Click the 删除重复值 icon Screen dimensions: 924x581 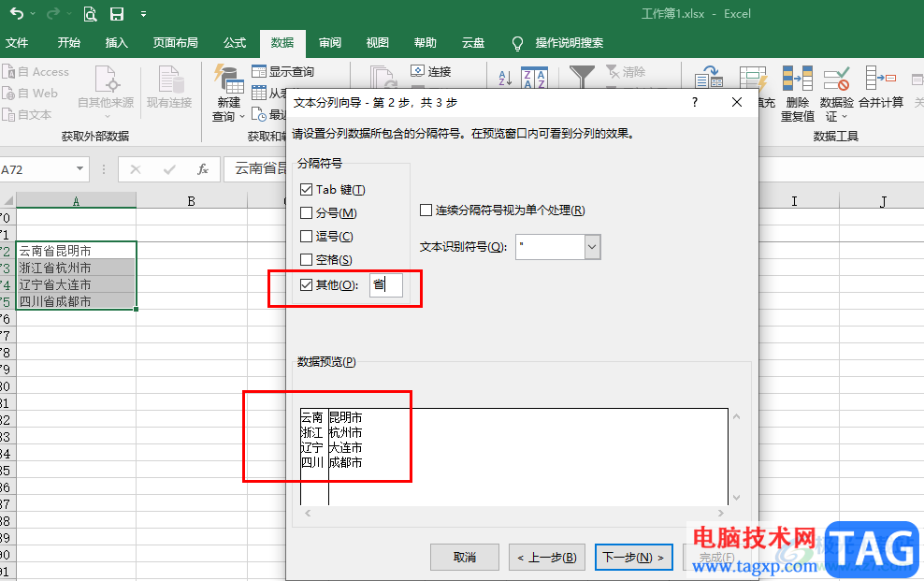pos(798,94)
